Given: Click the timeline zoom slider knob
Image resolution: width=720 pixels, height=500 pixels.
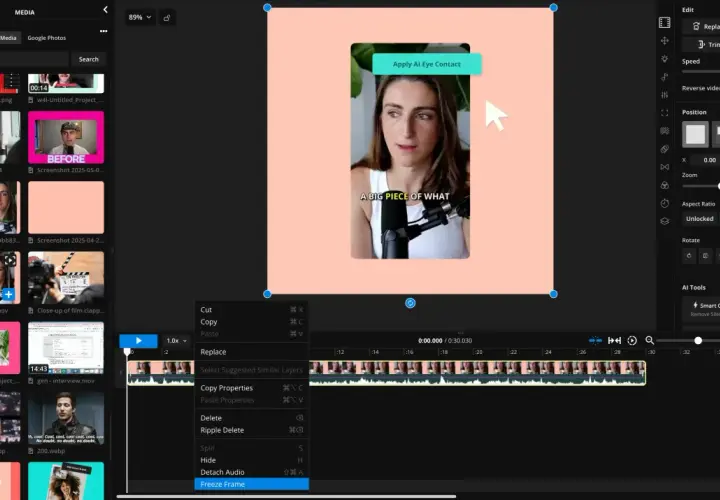Looking at the screenshot, I should pyautogui.click(x=698, y=341).
